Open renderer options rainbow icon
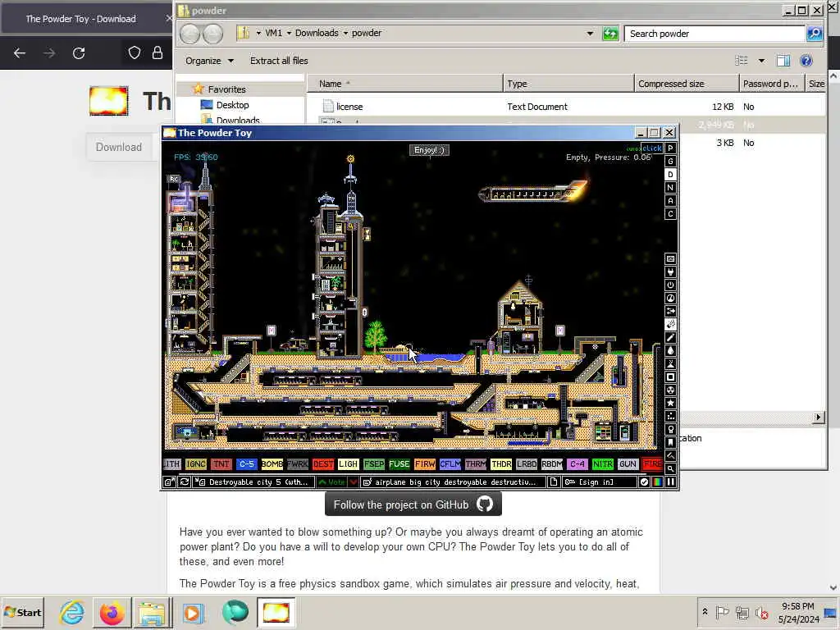Viewport: 840px width, 630px height. coord(657,482)
